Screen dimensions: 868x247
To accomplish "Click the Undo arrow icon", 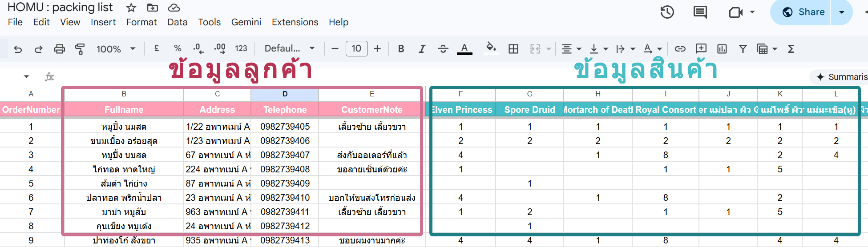I will click(x=18, y=49).
